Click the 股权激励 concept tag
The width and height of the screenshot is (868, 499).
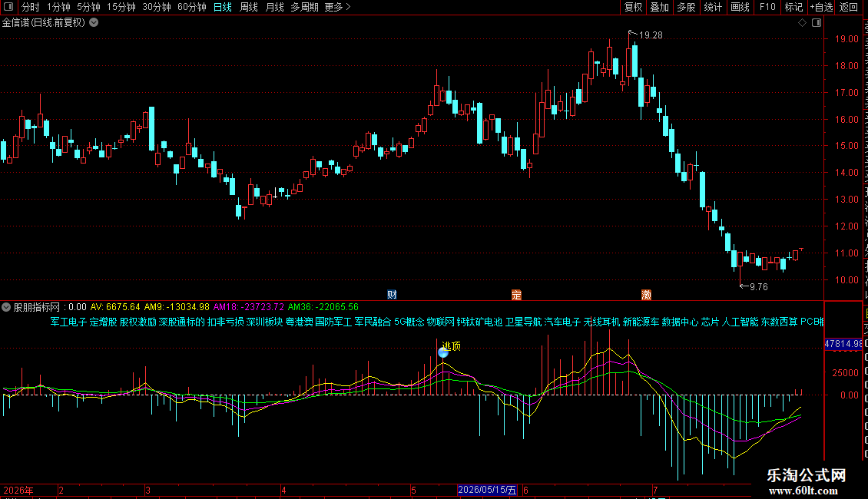pyautogui.click(x=137, y=322)
